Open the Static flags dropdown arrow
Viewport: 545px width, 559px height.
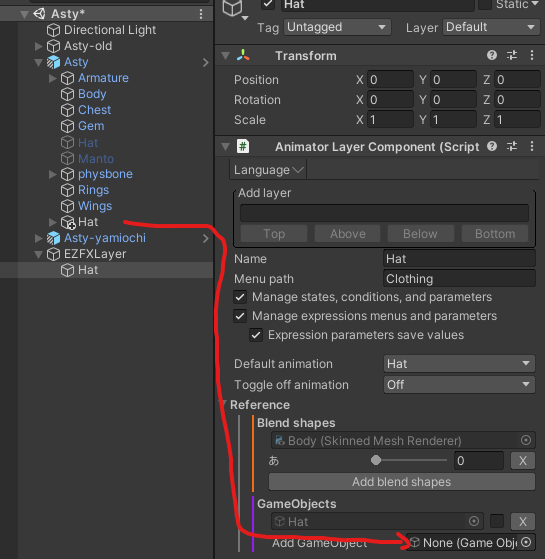click(x=535, y=4)
